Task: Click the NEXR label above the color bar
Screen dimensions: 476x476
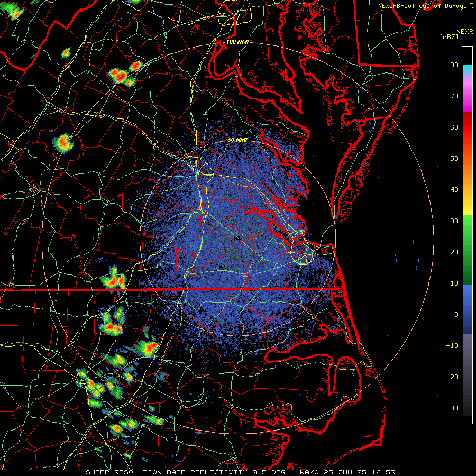Action: (x=464, y=32)
